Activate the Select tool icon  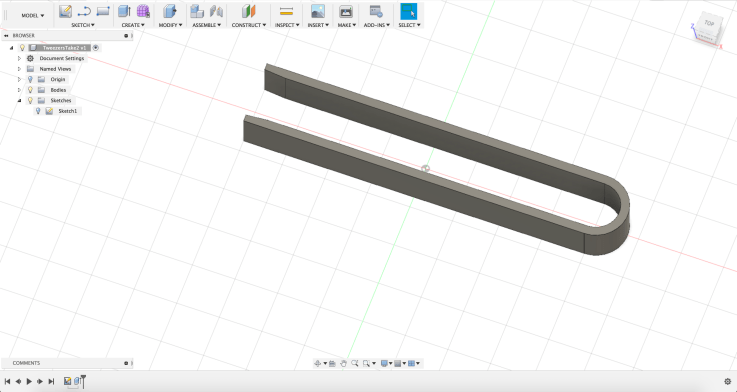click(408, 11)
